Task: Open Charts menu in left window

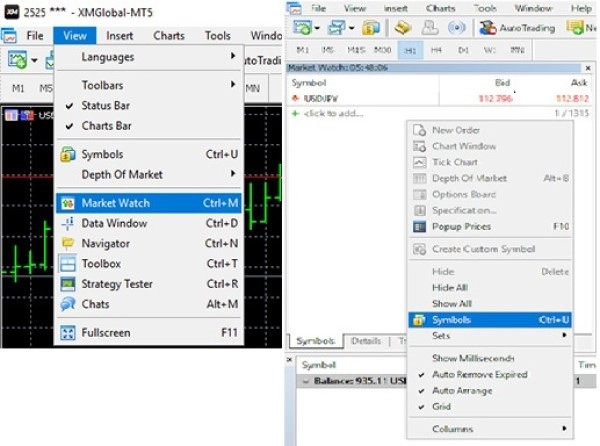Action: click(169, 36)
